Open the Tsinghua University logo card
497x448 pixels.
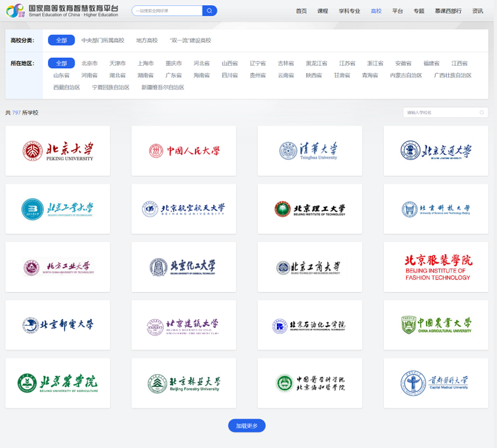310,151
